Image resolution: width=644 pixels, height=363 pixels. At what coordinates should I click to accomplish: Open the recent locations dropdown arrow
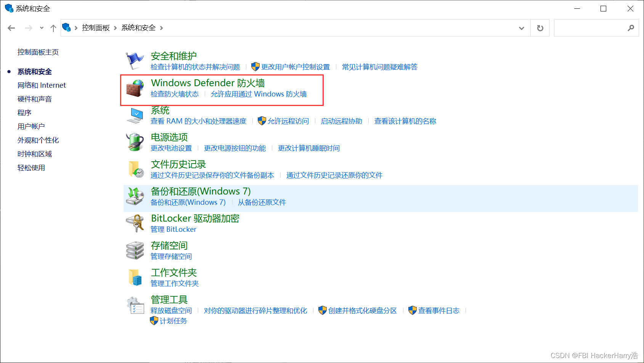[x=42, y=28]
